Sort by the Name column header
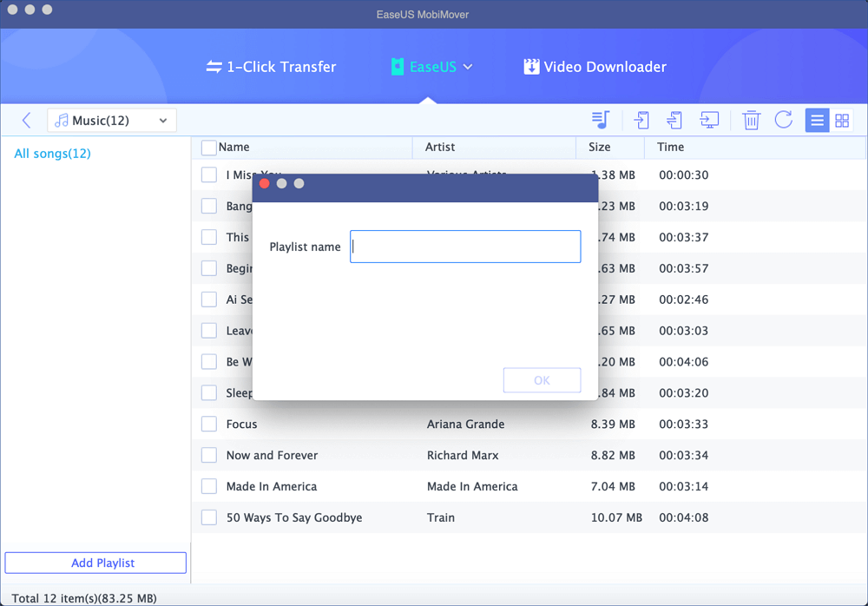This screenshot has height=606, width=868. (x=234, y=148)
